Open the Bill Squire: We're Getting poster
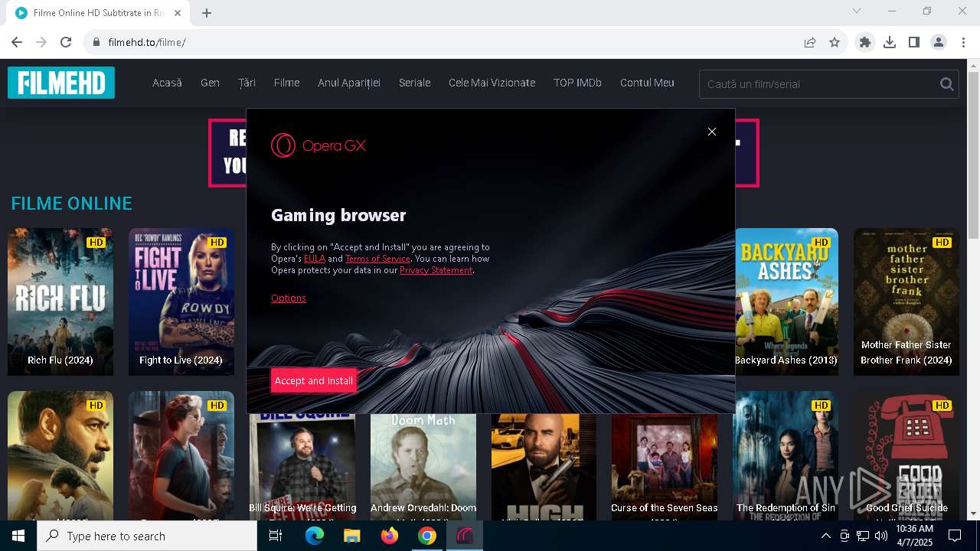Image resolution: width=980 pixels, height=551 pixels. 302,467
